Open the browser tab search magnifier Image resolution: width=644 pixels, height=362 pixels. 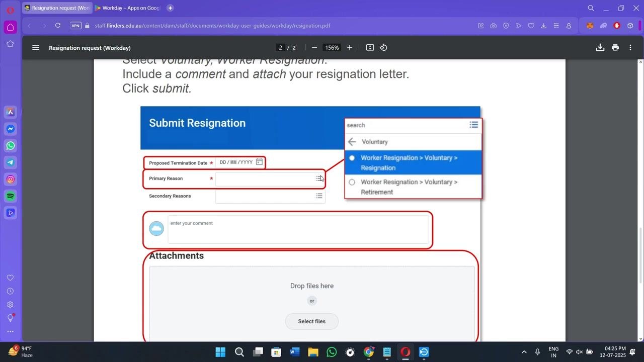click(591, 8)
